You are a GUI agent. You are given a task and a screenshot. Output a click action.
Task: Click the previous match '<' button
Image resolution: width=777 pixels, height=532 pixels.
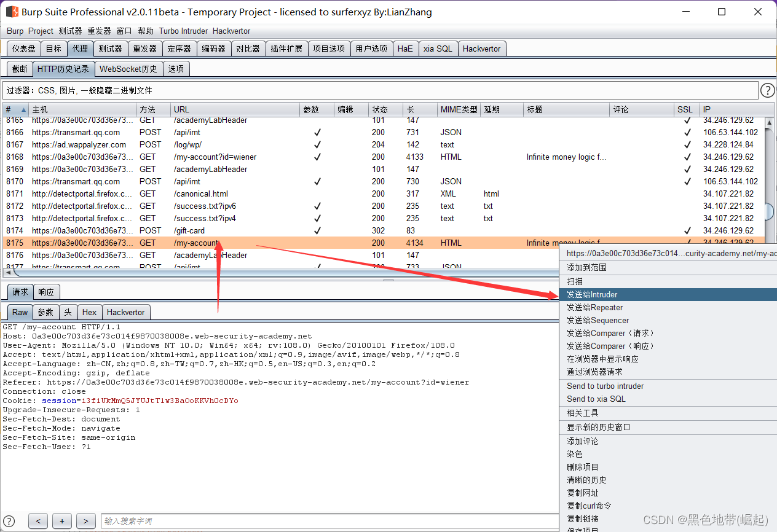pyautogui.click(x=38, y=521)
